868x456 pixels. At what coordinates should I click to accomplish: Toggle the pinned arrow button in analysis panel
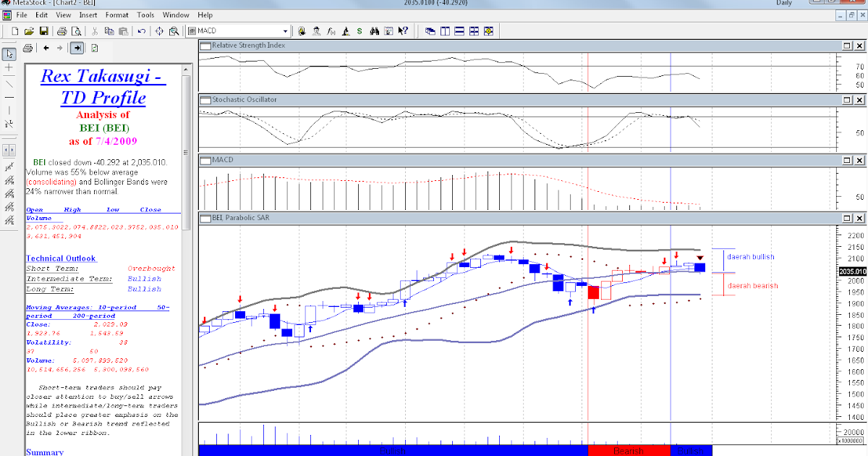tap(77, 48)
